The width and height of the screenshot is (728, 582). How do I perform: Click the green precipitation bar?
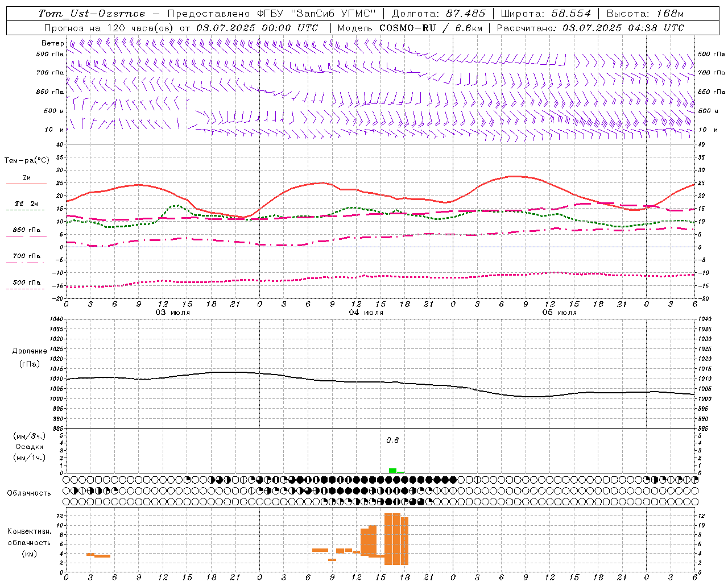click(393, 470)
